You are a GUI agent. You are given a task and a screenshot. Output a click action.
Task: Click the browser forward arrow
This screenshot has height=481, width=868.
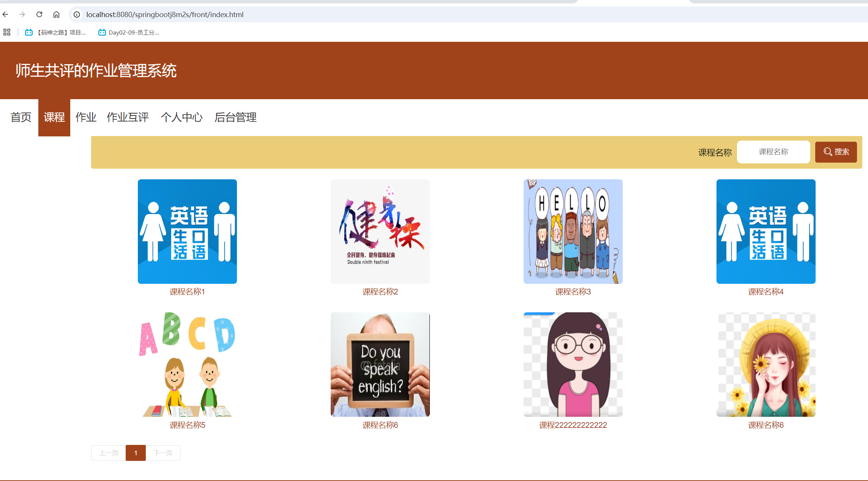click(x=22, y=14)
